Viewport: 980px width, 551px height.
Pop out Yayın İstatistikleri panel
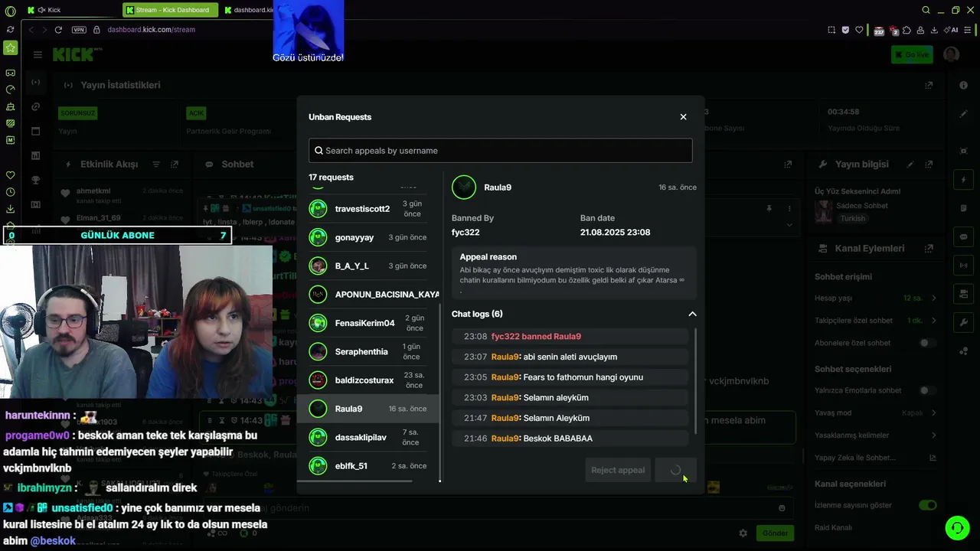[929, 85]
